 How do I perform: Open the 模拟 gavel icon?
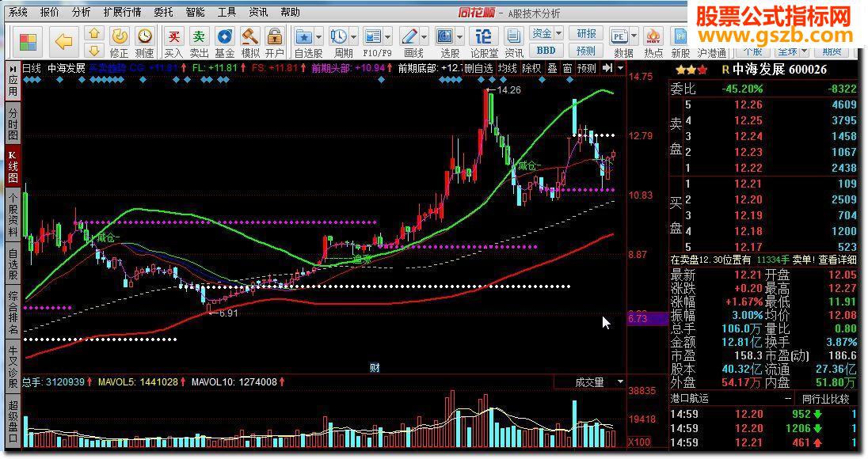tap(249, 36)
